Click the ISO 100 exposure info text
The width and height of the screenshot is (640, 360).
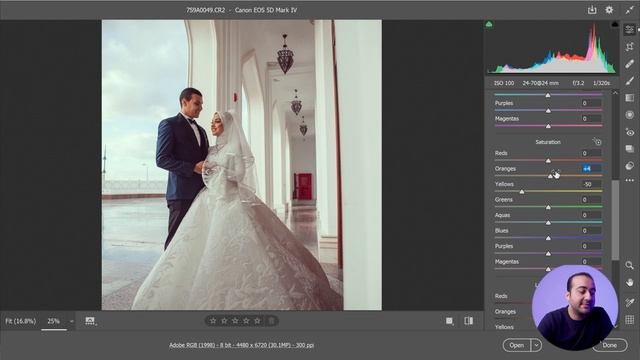point(504,83)
